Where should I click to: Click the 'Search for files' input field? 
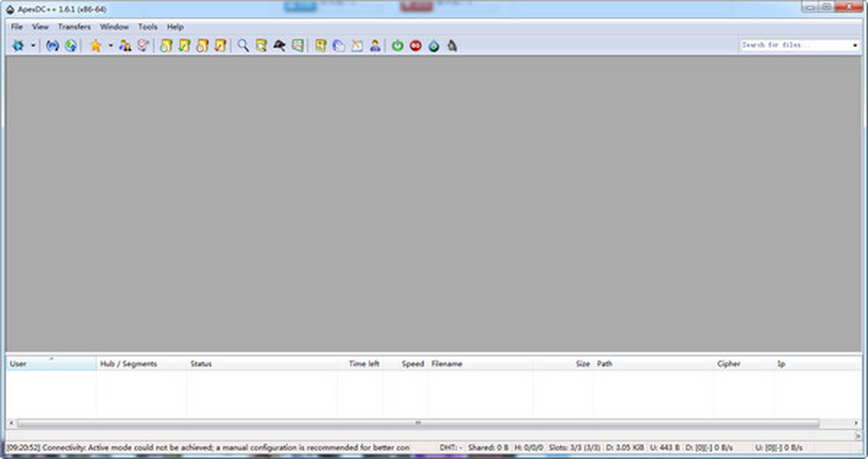794,45
